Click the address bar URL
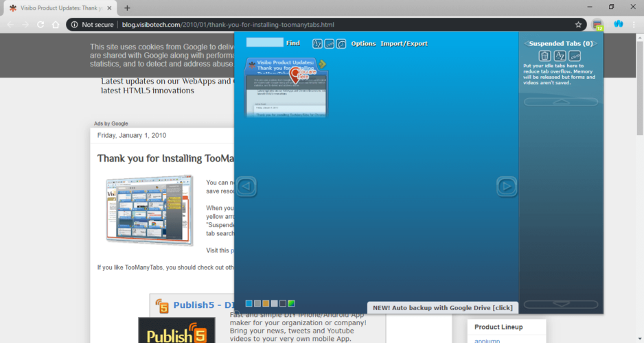The height and width of the screenshot is (343, 644). (228, 25)
